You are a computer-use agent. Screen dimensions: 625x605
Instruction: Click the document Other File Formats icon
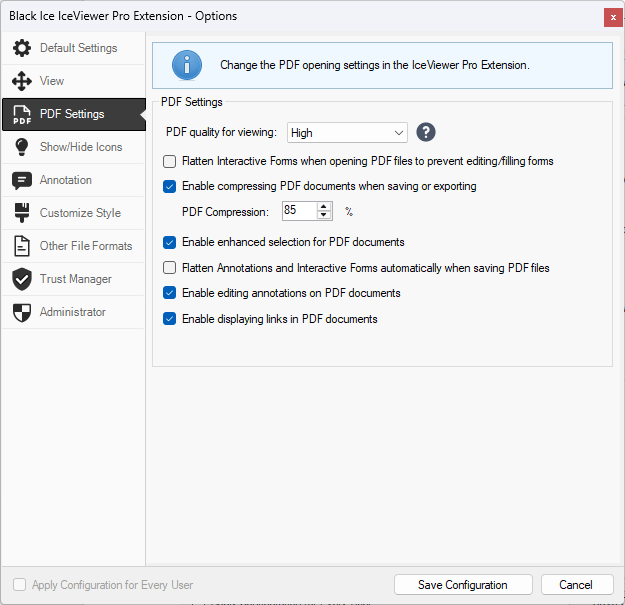pos(22,246)
